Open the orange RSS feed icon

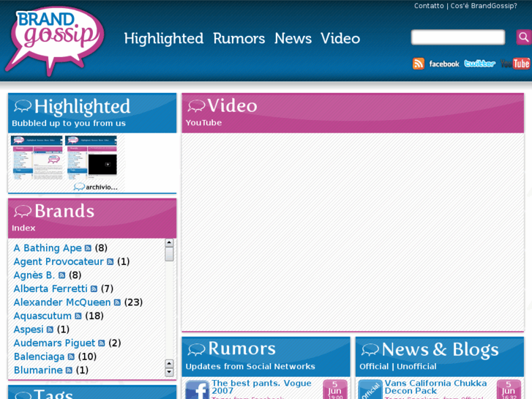coord(419,64)
